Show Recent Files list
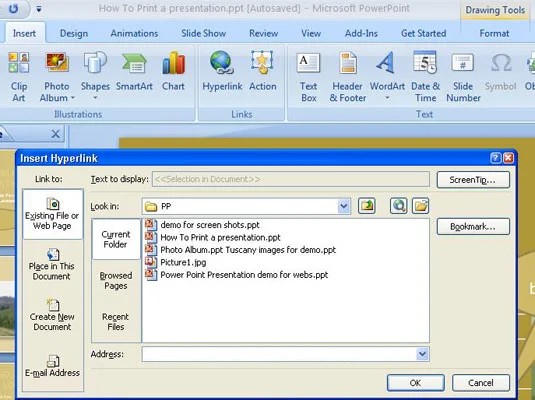The width and height of the screenshot is (535, 400). point(116,322)
